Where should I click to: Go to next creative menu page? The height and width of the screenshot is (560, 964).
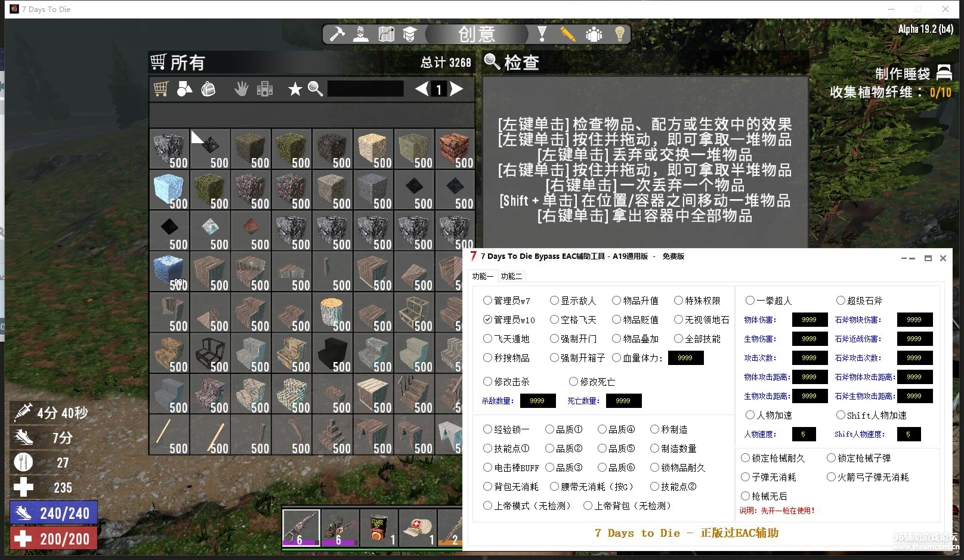coord(457,89)
